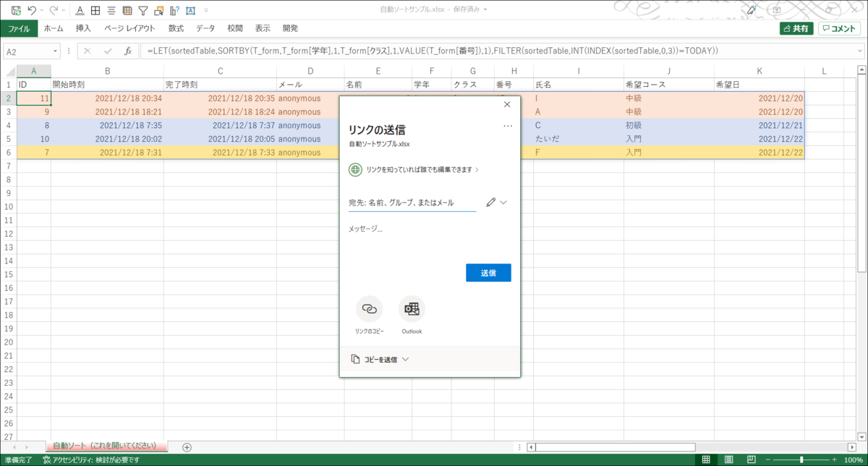Click the 送信 button in the dialog
Screen dimensions: 868x466
488,273
